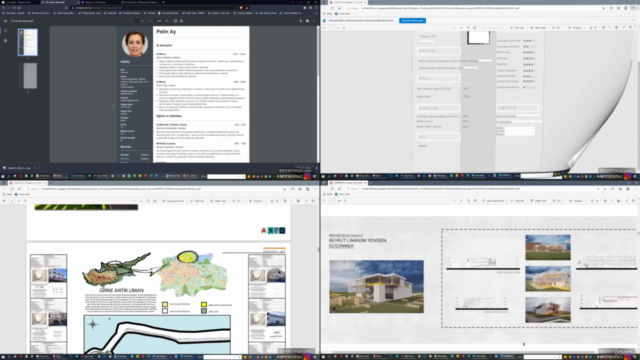The width and height of the screenshot is (640, 360).
Task: Select page 1 thumbnail of CV PDF
Action: 28,42
